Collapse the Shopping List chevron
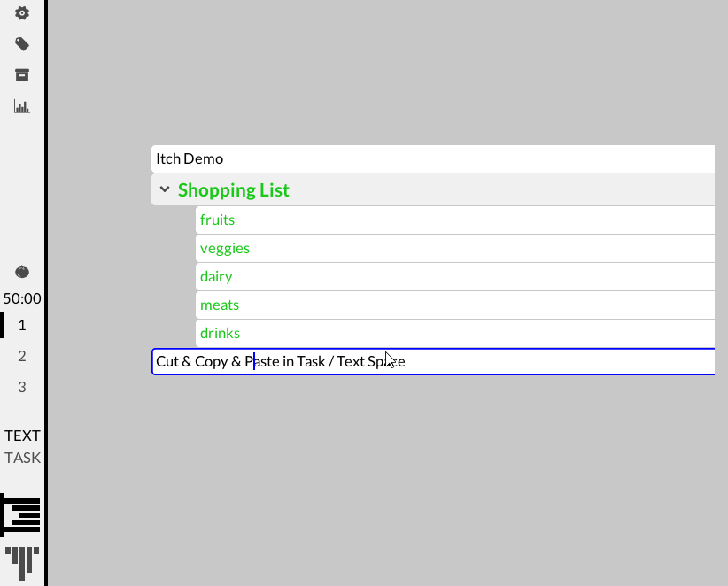This screenshot has width=728, height=586. click(x=165, y=189)
